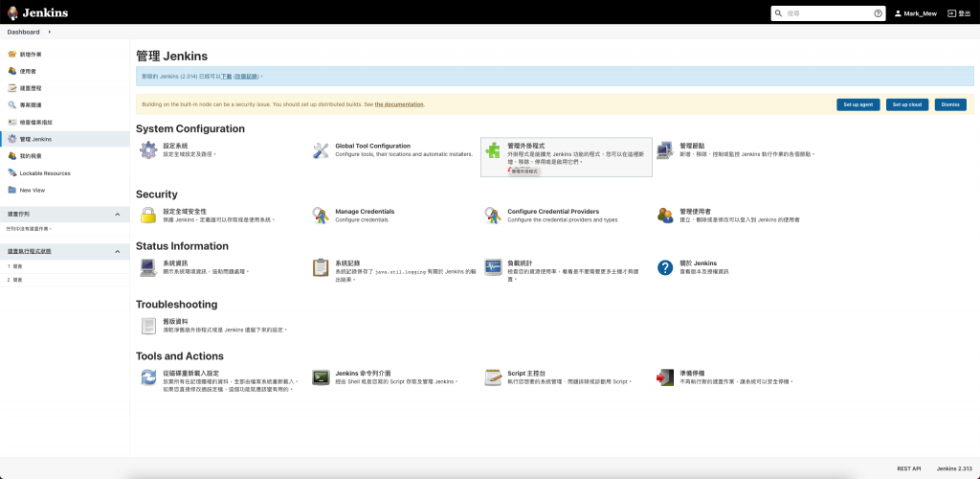980x479 pixels.
Task: Click the Jenkins wordmark in header
Action: [45, 12]
